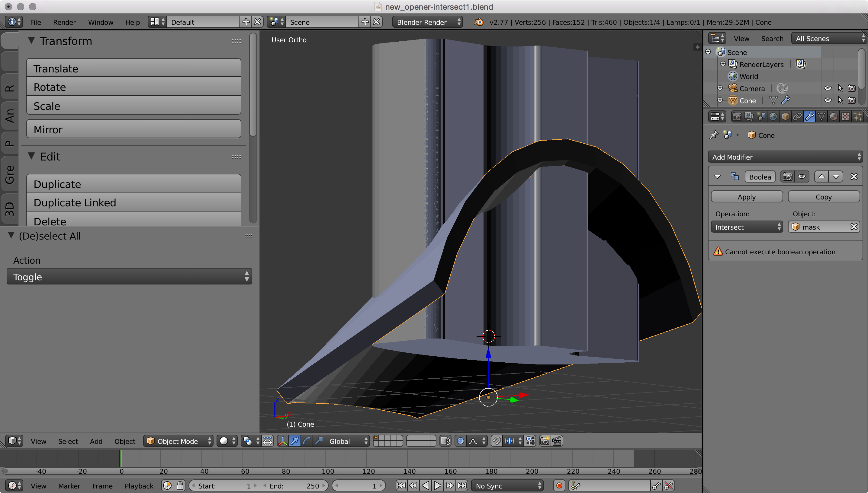The image size is (868, 493).
Task: Click the insert keyframe key icon
Action: point(656,485)
